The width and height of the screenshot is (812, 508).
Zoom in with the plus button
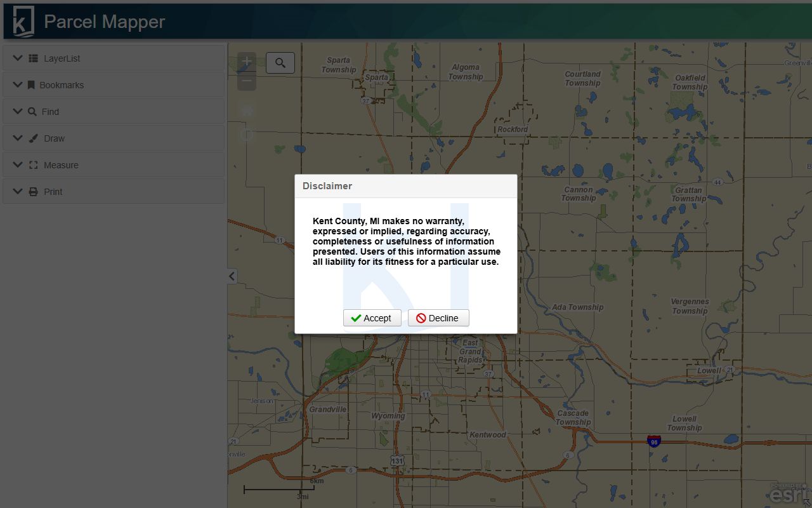point(247,62)
